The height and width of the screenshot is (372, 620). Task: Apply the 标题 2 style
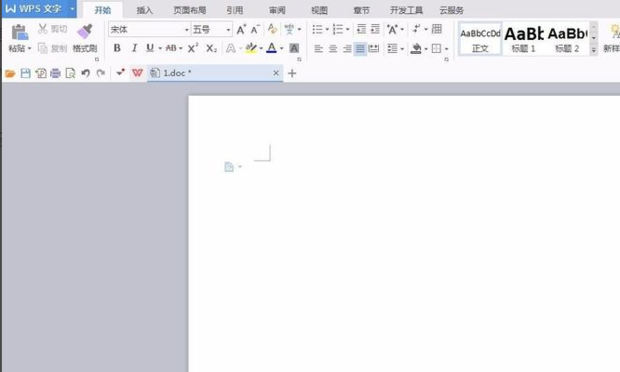[x=567, y=39]
